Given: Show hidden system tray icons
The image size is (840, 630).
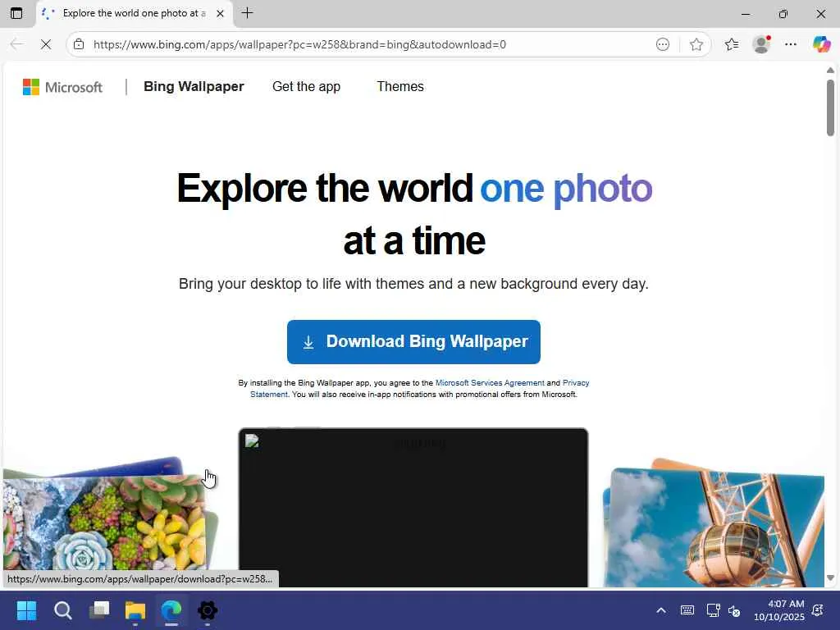Looking at the screenshot, I should 661,610.
